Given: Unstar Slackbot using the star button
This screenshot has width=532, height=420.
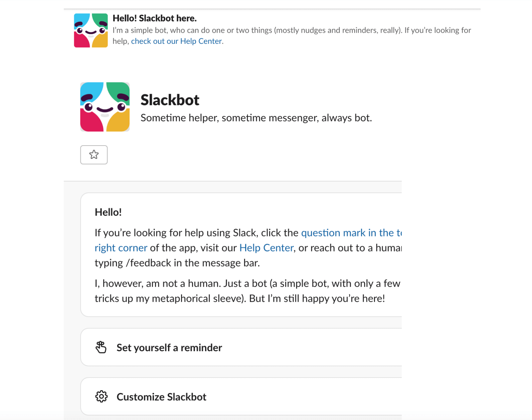Looking at the screenshot, I should pos(94,155).
